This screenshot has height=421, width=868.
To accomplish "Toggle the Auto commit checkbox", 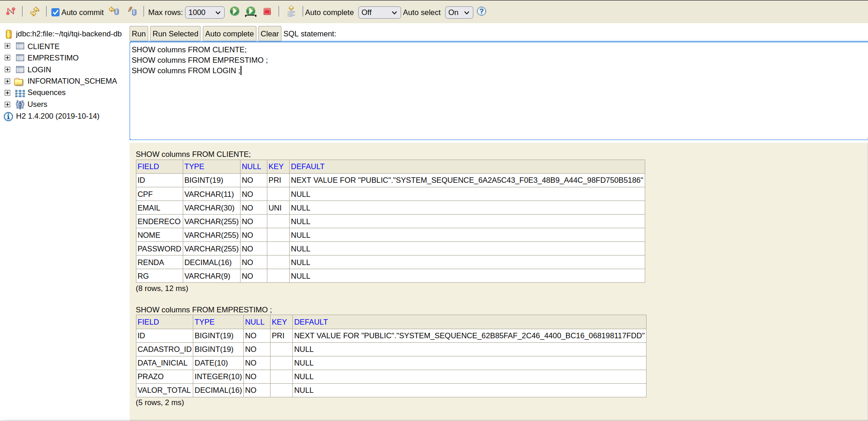I will (55, 12).
